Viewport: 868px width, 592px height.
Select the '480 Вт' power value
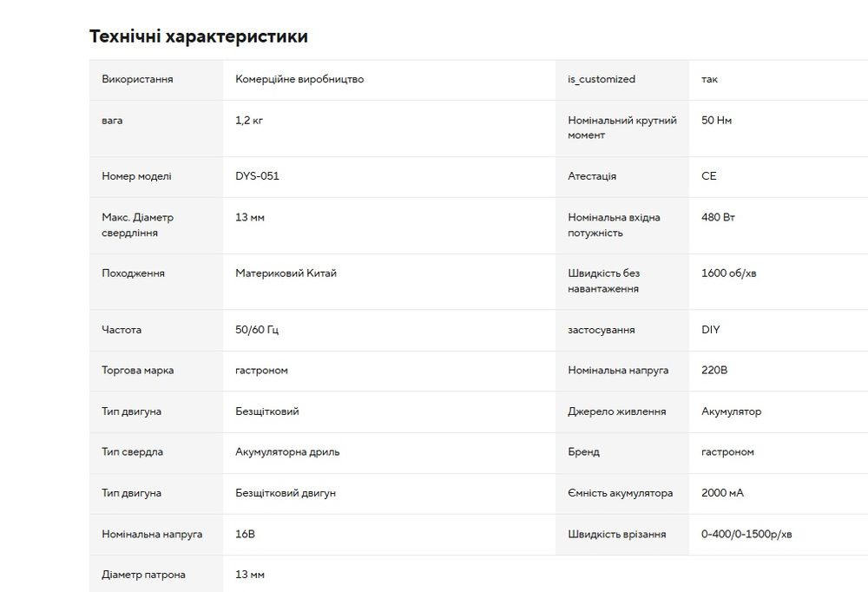coord(718,217)
